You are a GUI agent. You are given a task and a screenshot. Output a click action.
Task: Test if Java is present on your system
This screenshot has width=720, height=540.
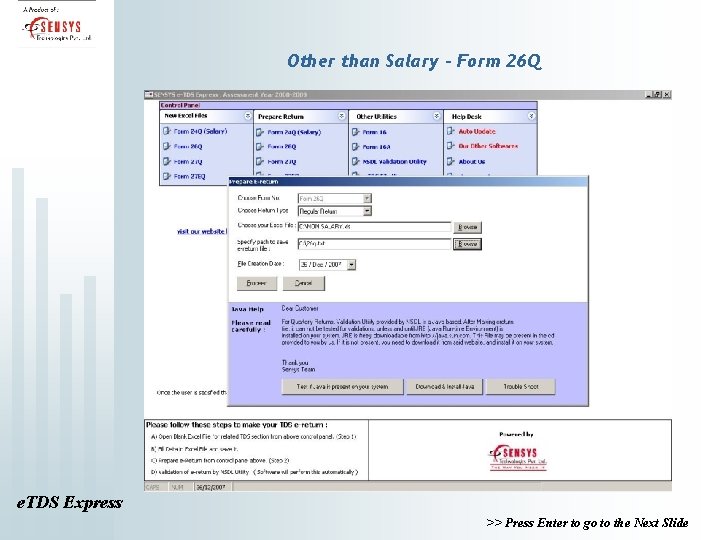click(x=343, y=387)
